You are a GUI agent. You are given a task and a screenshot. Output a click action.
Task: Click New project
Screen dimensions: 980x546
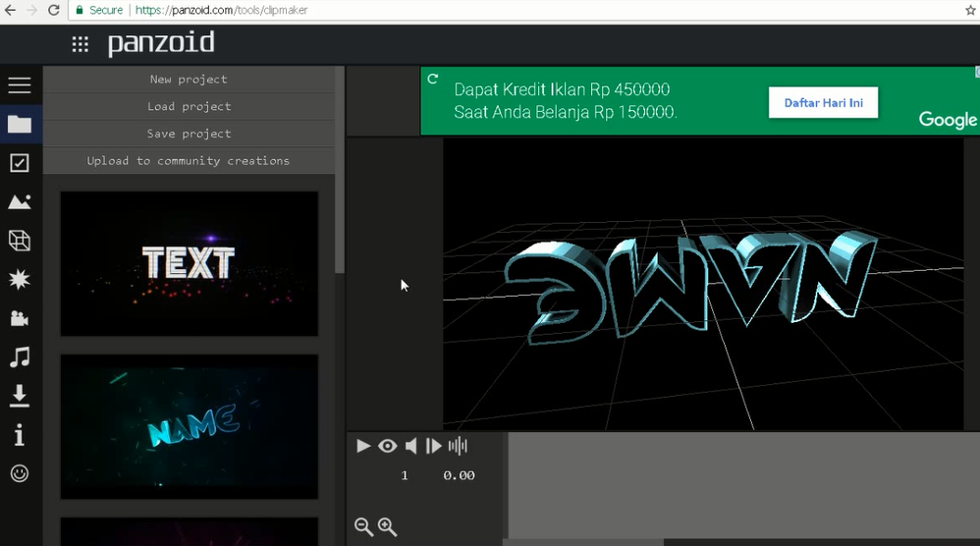[189, 80]
